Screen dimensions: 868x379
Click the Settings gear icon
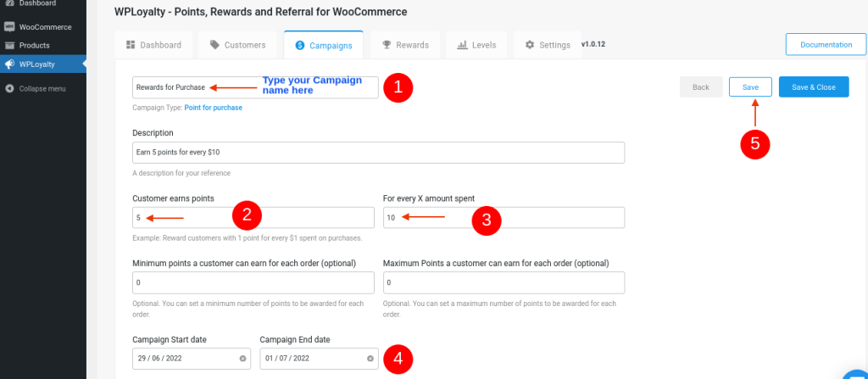point(530,45)
